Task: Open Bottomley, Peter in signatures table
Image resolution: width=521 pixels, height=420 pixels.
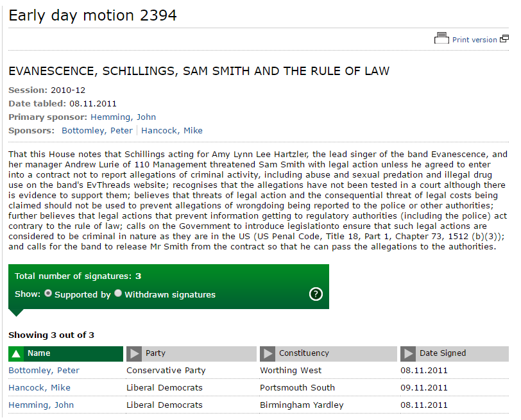Action: (44, 371)
